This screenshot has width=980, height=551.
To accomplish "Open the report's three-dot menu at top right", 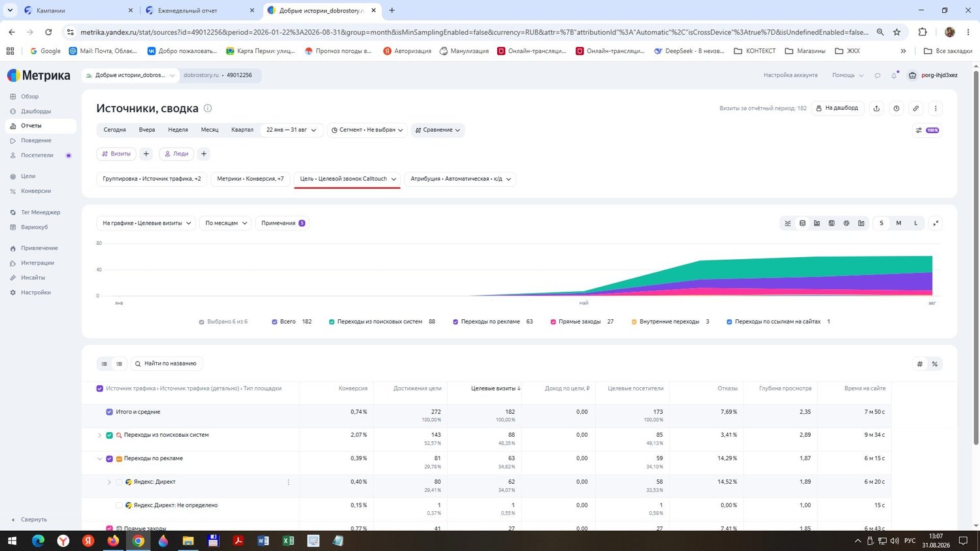I will [x=936, y=108].
